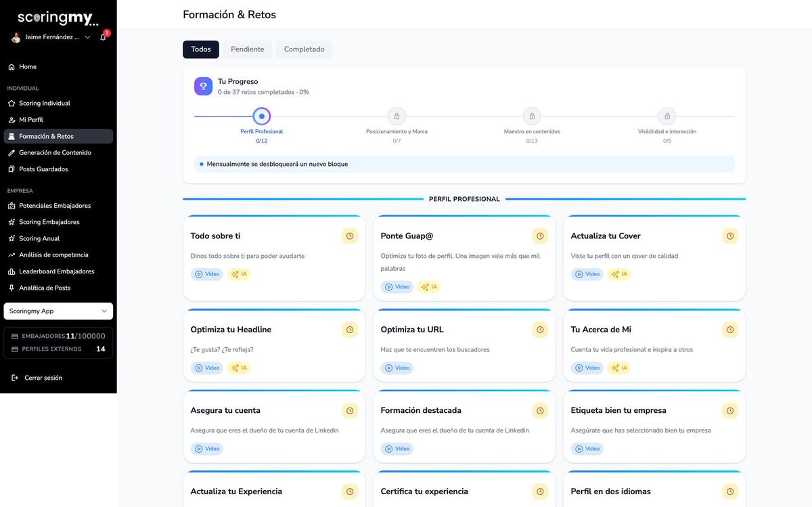Click Video badge on Ponte Guap@ card
Viewport: 812px width, 507px height.
(397, 287)
